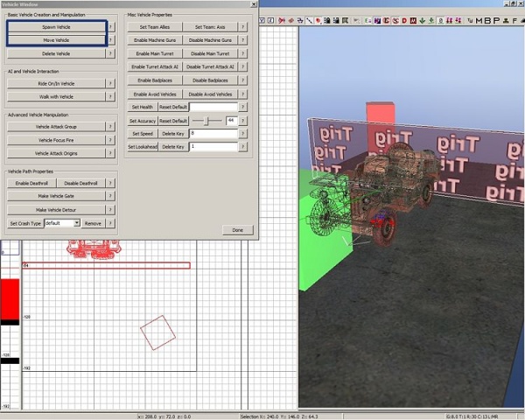Image resolution: width=525 pixels, height=420 pixels.
Task: Set the team to Axis
Action: pos(210,27)
